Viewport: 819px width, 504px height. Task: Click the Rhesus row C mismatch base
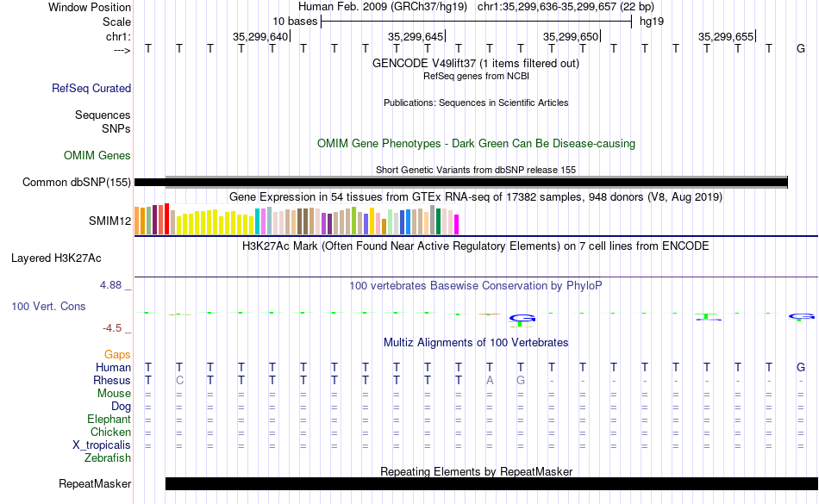pos(179,380)
